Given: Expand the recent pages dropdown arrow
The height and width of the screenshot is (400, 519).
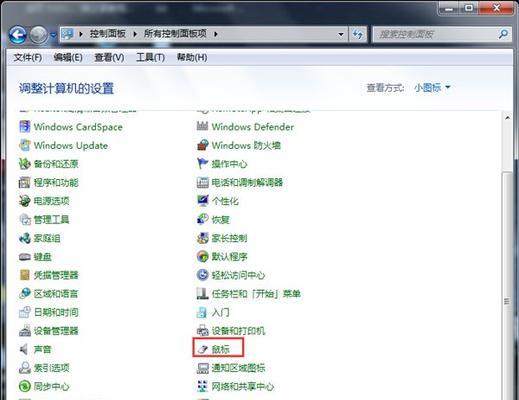Looking at the screenshot, I should [53, 35].
